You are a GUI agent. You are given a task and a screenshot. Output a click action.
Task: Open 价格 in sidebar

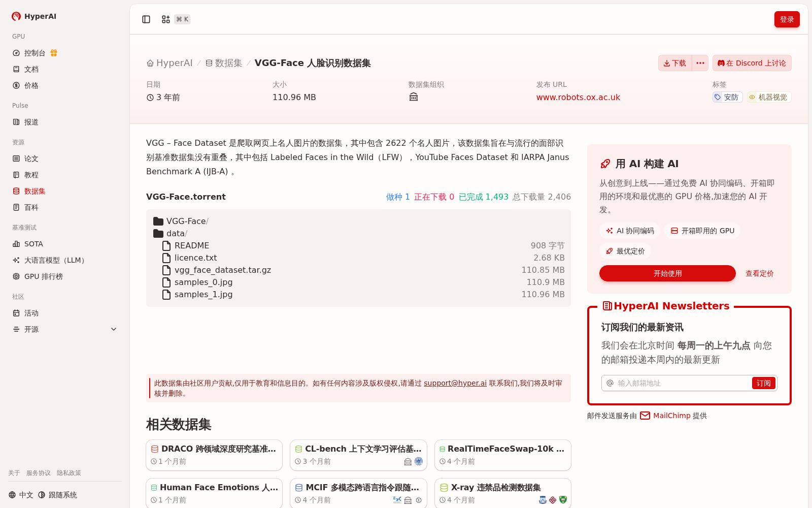(31, 85)
